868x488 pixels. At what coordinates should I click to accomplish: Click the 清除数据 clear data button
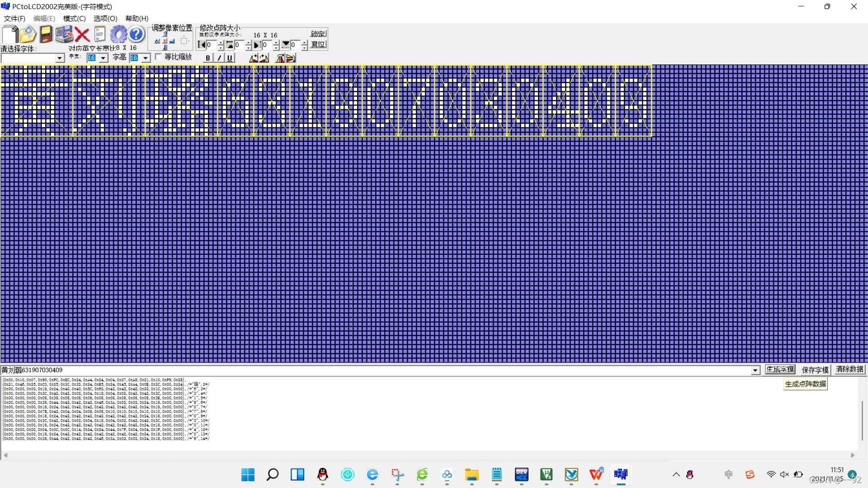[x=850, y=370]
